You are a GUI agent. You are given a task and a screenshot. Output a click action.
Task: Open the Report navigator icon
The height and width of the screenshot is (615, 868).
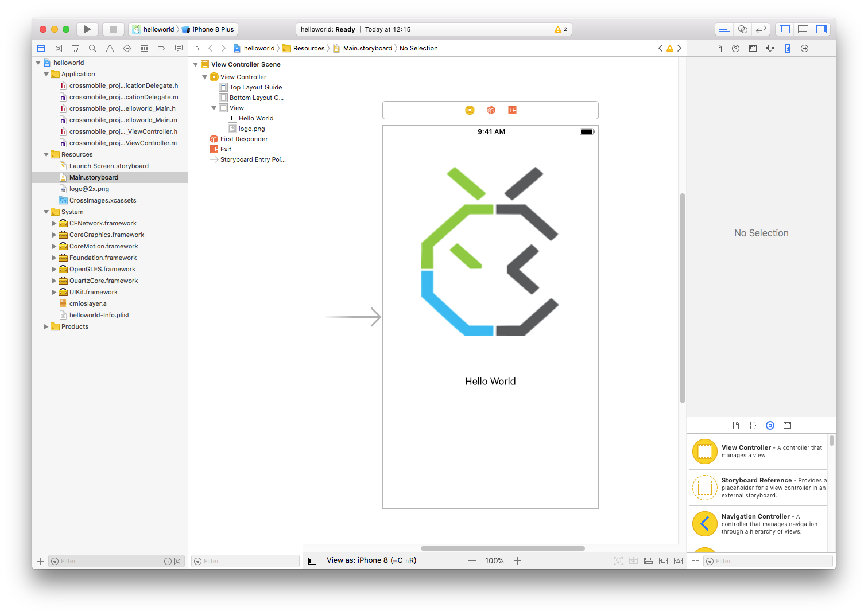pyautogui.click(x=179, y=49)
